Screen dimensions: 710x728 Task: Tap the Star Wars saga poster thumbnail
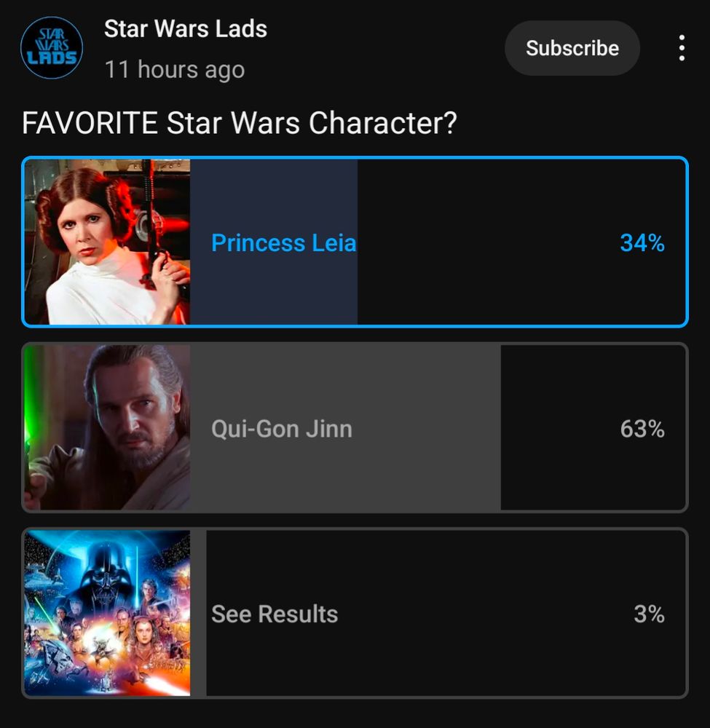(107, 613)
